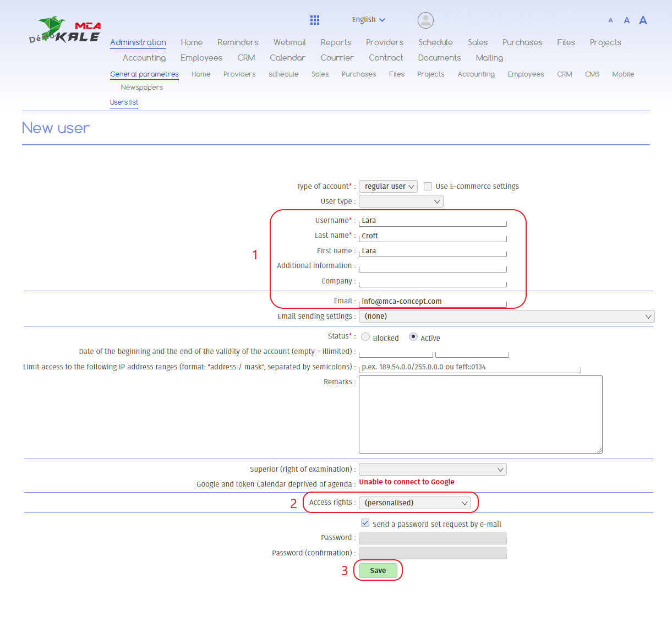Image resolution: width=672 pixels, height=627 pixels.
Task: Select the medium font size A
Action: coord(626,20)
